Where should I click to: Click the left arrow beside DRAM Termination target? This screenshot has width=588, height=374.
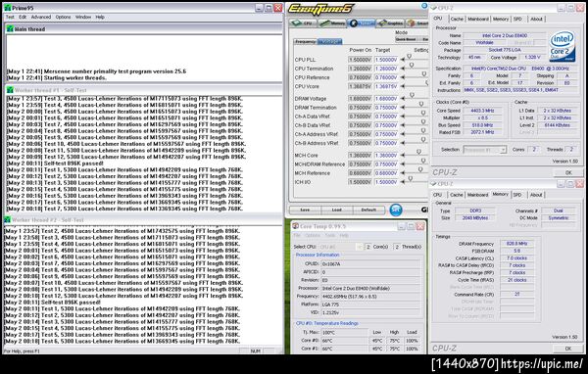coord(403,108)
